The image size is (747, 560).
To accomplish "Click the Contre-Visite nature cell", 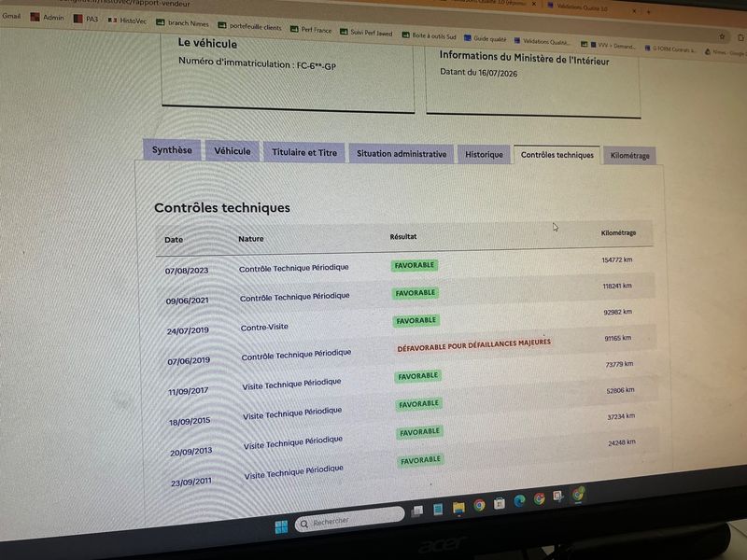I will [264, 328].
